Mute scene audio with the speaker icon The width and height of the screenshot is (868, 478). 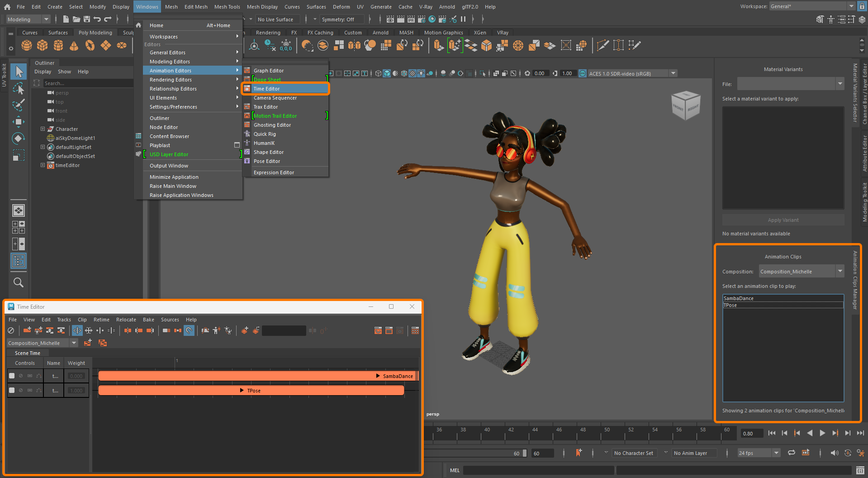pyautogui.click(x=834, y=453)
